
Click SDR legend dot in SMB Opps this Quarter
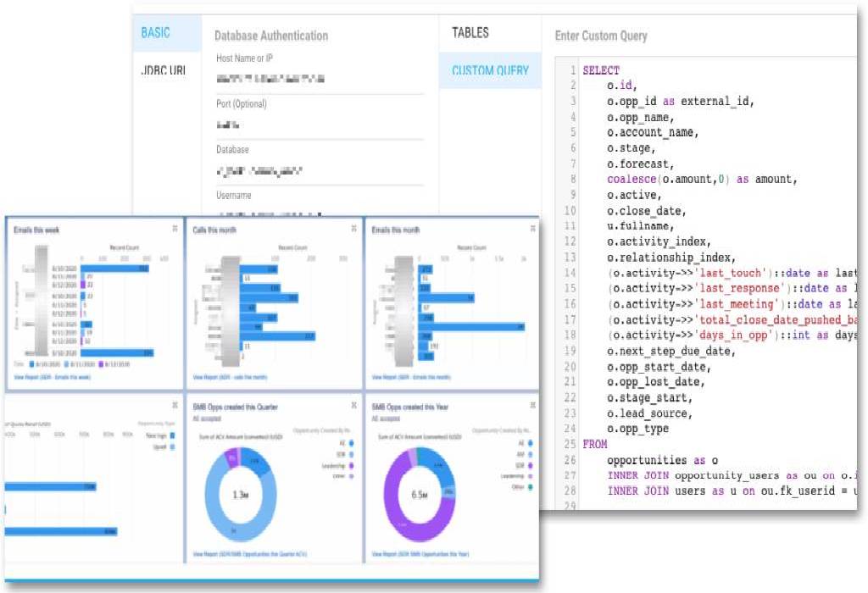coord(351,455)
